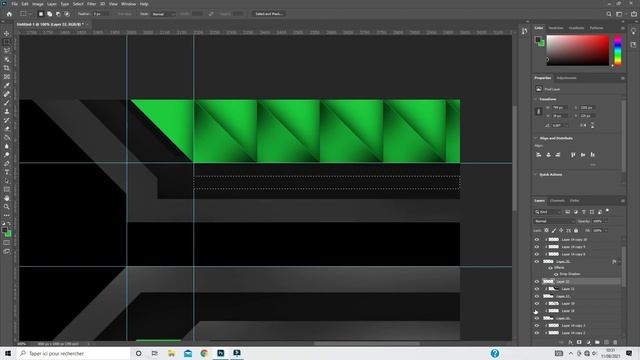
Task: Click the add layer style fx icon
Action: pos(570,342)
